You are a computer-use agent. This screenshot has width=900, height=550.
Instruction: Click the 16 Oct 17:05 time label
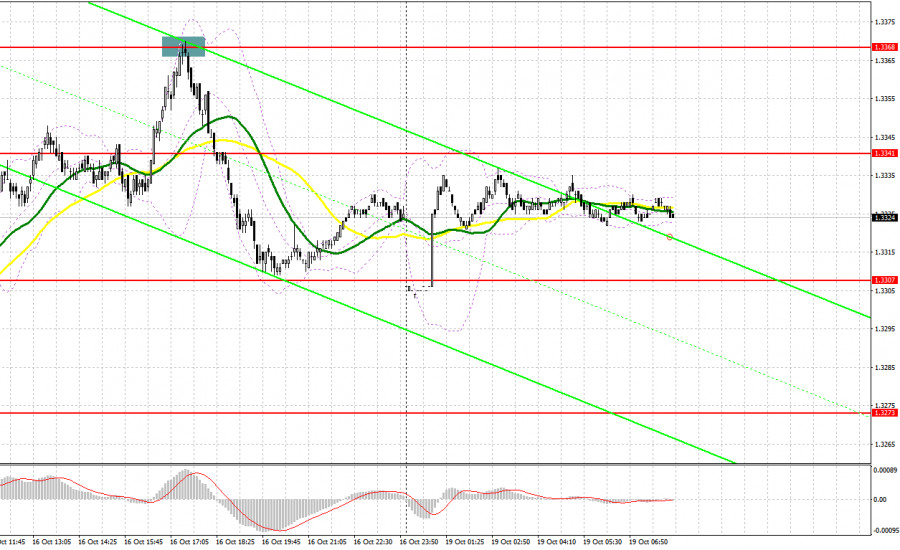(x=189, y=542)
